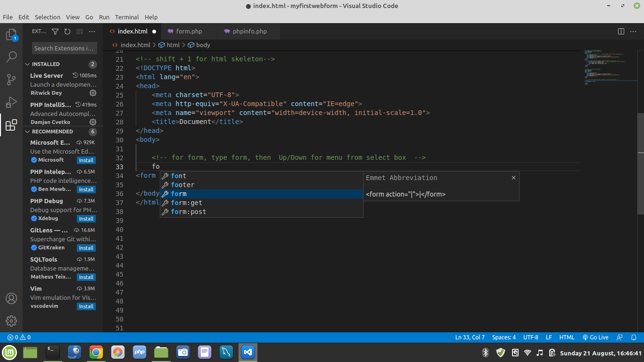
Task: Open editor More Actions ellipsis menu
Action: pyautogui.click(x=633, y=32)
